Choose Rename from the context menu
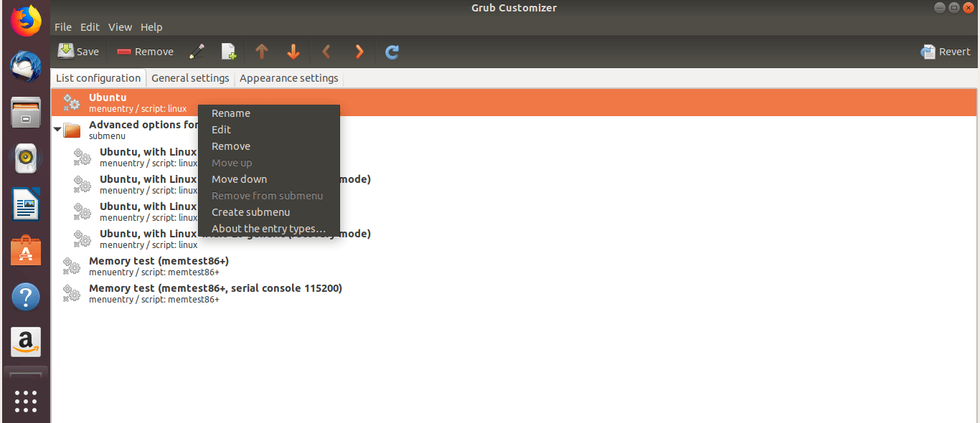 tap(268, 113)
